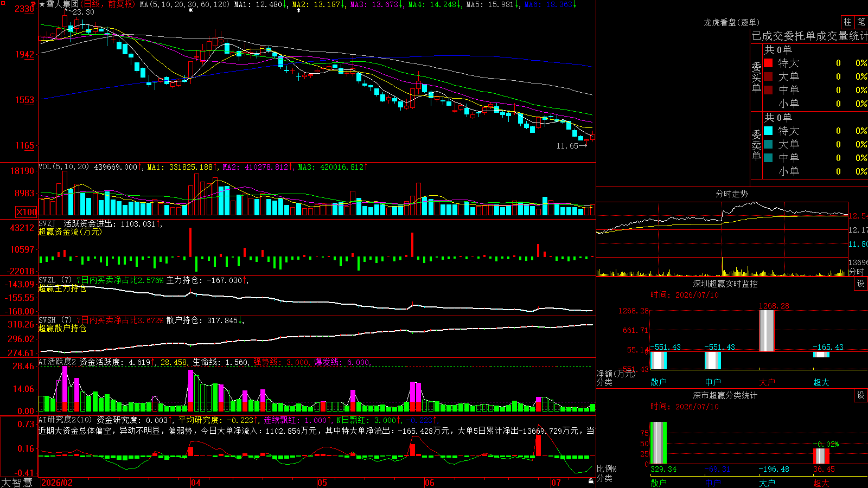
Task: Select the 2026/02 marker on the date axis
Action: 57,483
